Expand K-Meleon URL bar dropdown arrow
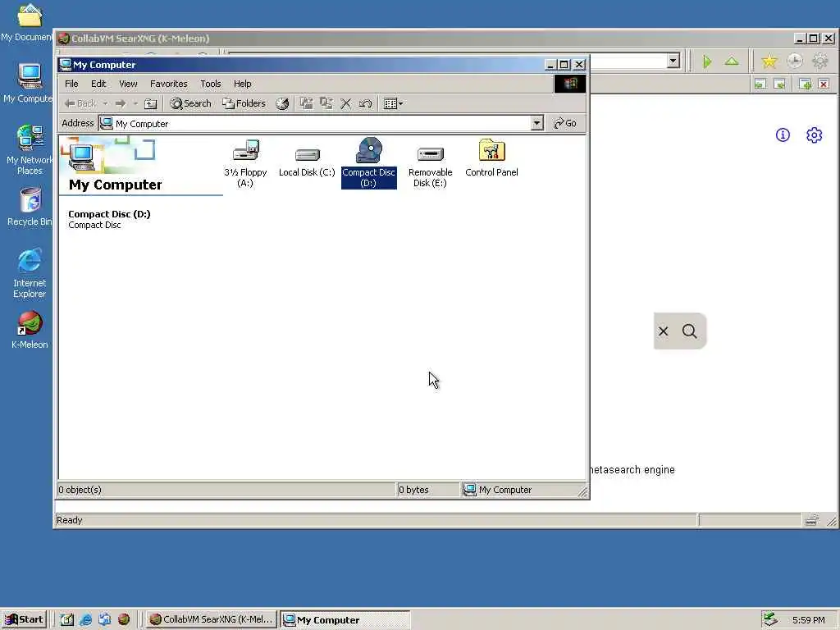Image resolution: width=840 pixels, height=630 pixels. tap(673, 61)
